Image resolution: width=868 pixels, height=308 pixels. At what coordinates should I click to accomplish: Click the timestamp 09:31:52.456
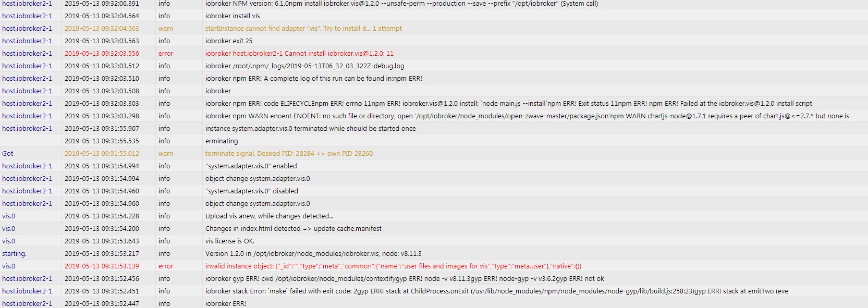coord(102,278)
